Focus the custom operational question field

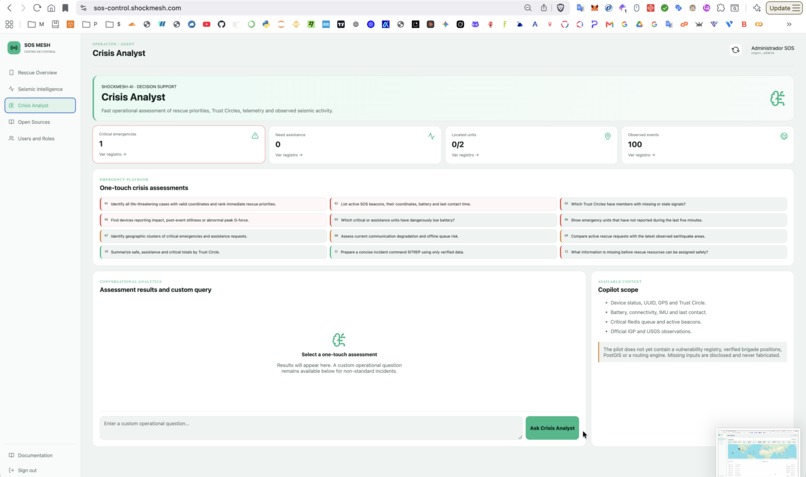(311, 428)
